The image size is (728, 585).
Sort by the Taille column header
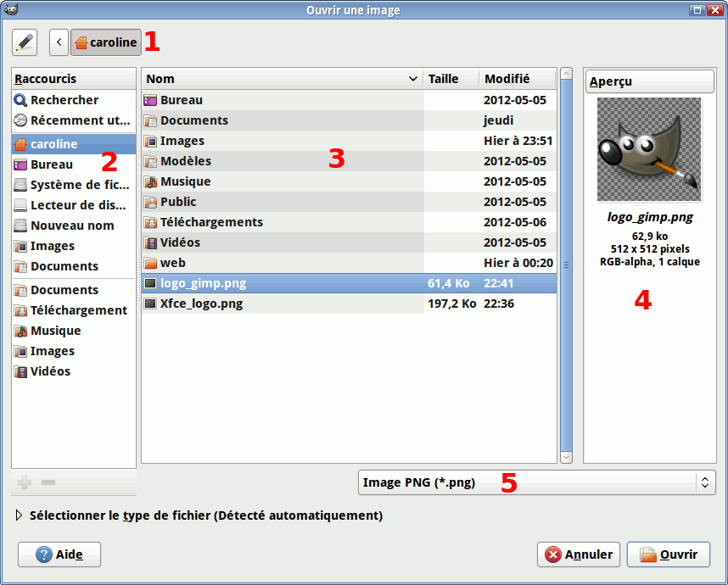[450, 79]
